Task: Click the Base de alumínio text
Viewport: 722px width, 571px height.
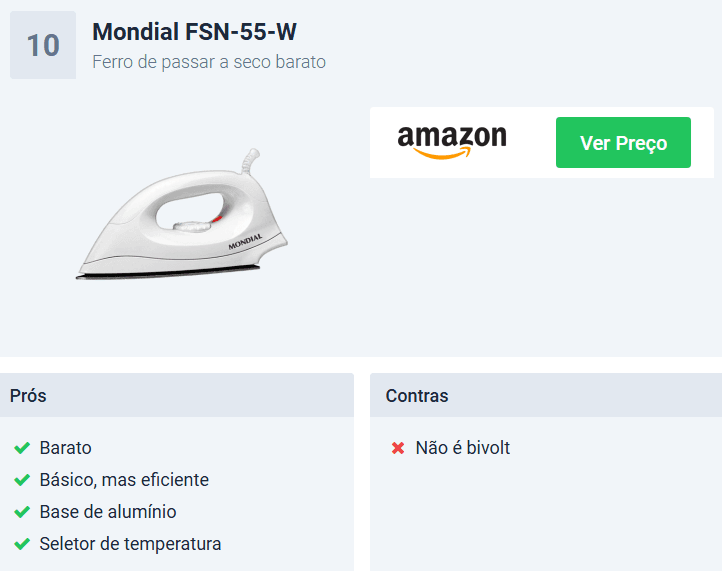Action: tap(108, 512)
